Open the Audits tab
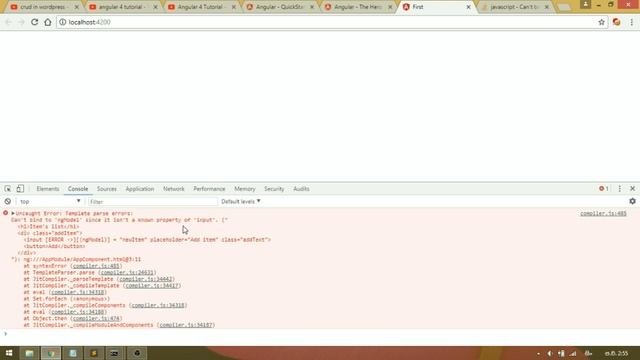The image size is (640, 360). point(301,189)
